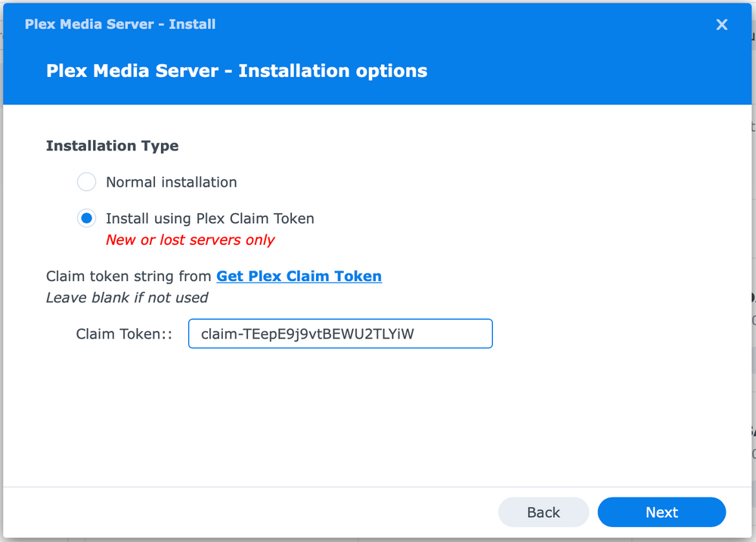Proceed by pressing the Next button
Image resolution: width=756 pixels, height=542 pixels.
point(661,513)
